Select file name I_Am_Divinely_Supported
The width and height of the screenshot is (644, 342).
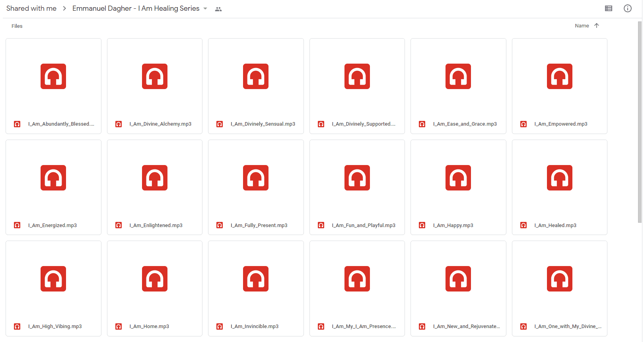pyautogui.click(x=364, y=124)
